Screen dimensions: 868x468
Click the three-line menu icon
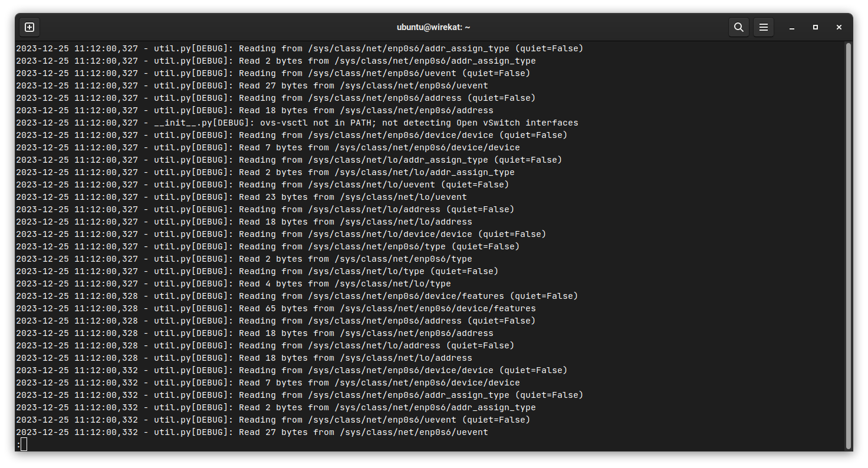coord(764,27)
